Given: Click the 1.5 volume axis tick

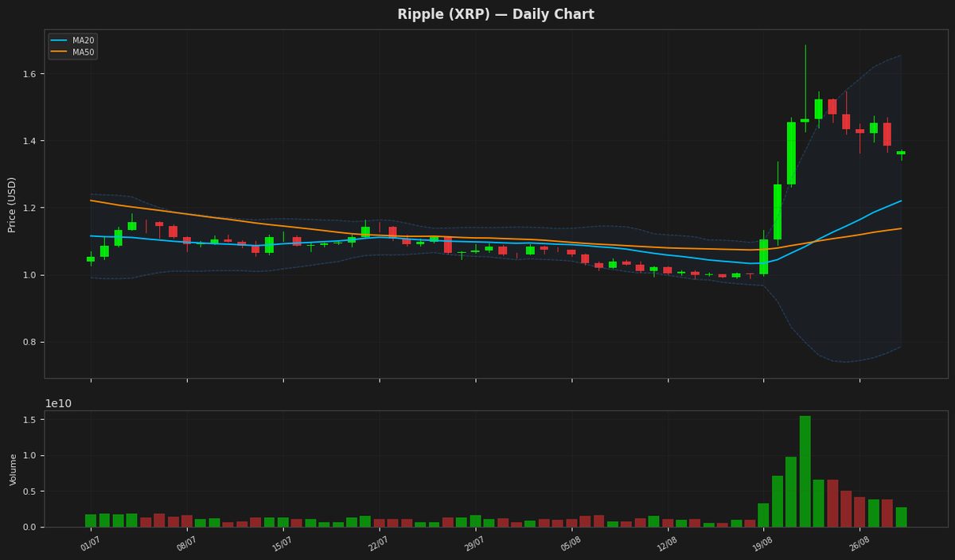Looking at the screenshot, I should coord(30,420).
